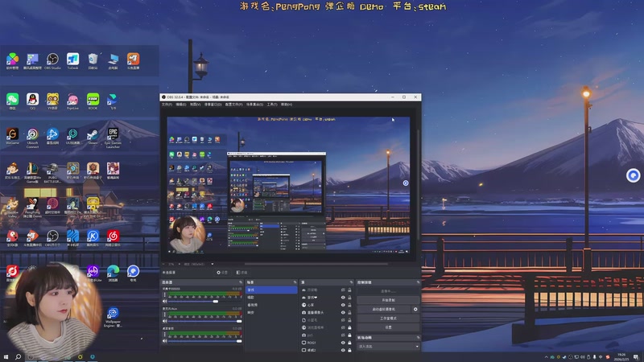The height and width of the screenshot is (362, 644).
Task: Click the 开始录制 start recording button
Action: pos(388,300)
